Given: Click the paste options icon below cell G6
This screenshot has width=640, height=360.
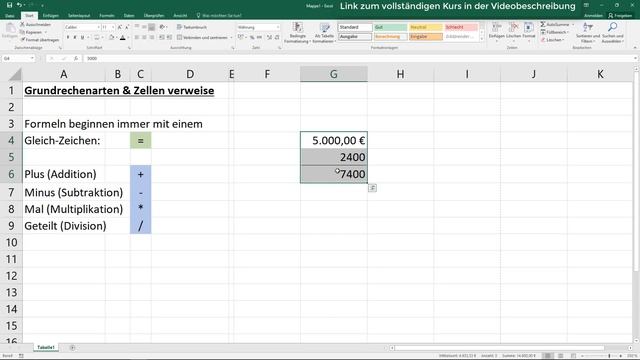Looking at the screenshot, I should pos(372,188).
